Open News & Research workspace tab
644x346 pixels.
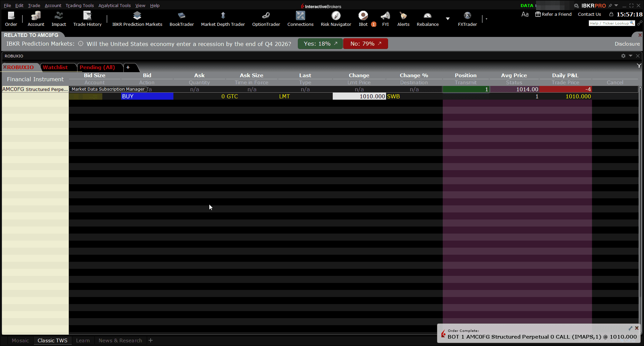(120, 340)
